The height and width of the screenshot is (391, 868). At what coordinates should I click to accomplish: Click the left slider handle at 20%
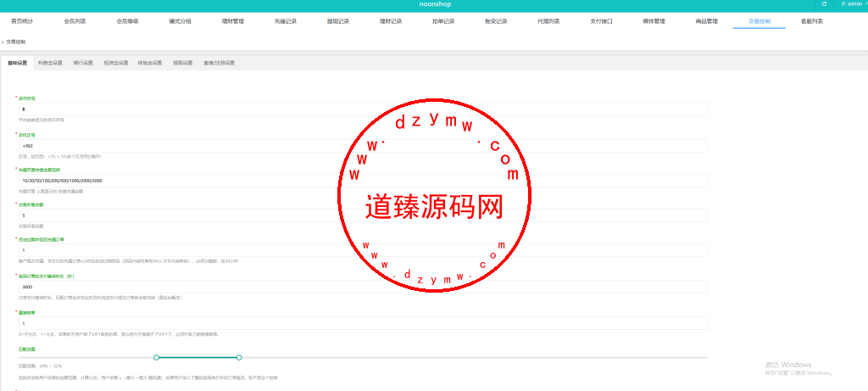coord(156,357)
